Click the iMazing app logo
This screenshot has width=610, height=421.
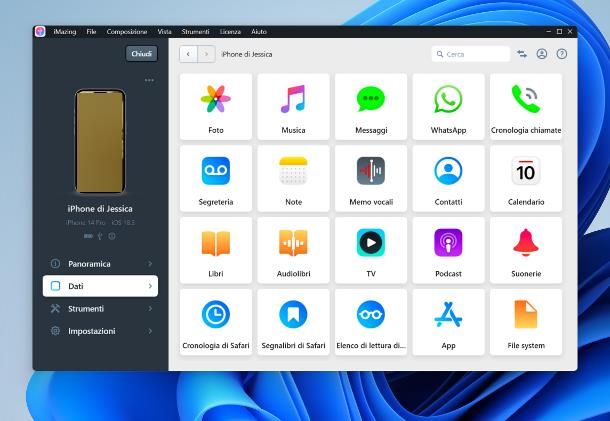40,32
